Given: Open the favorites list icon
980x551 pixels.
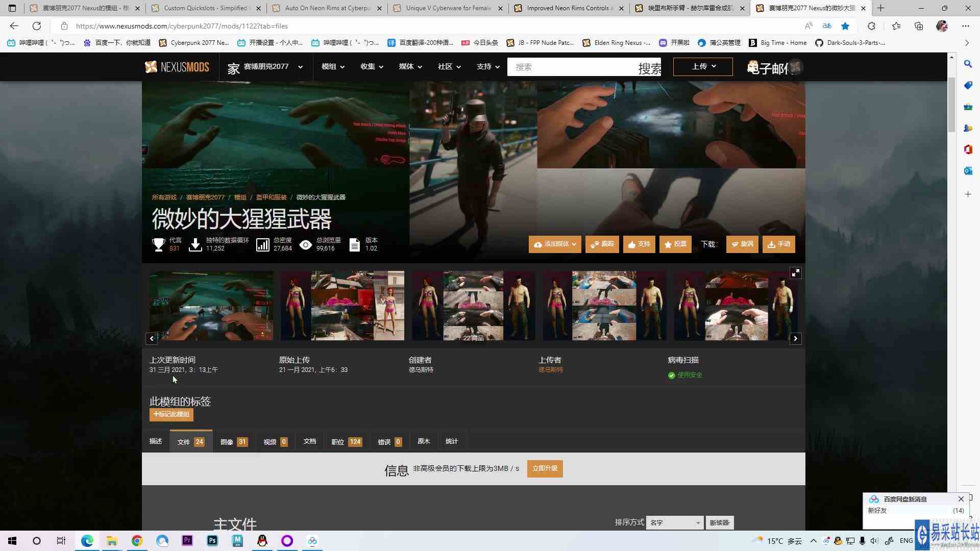Looking at the screenshot, I should [x=896, y=26].
